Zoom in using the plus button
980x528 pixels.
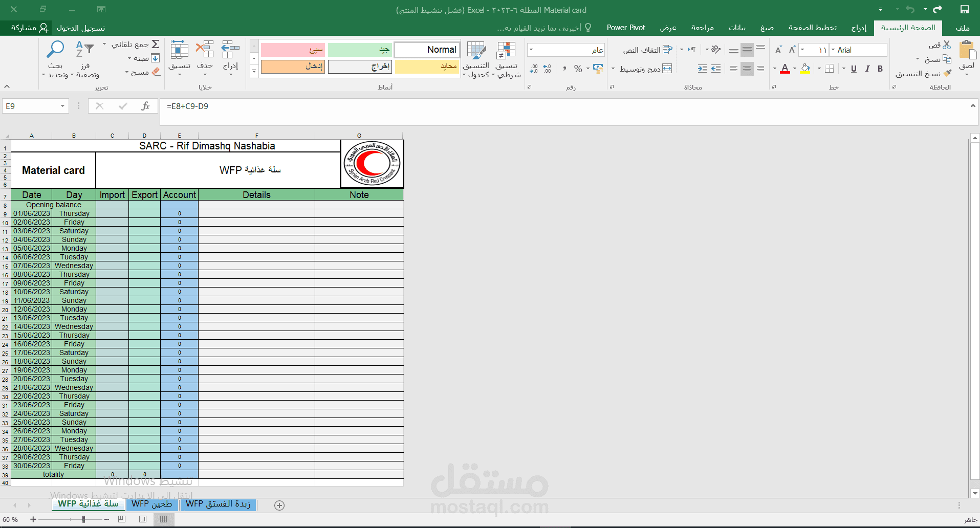(33, 519)
